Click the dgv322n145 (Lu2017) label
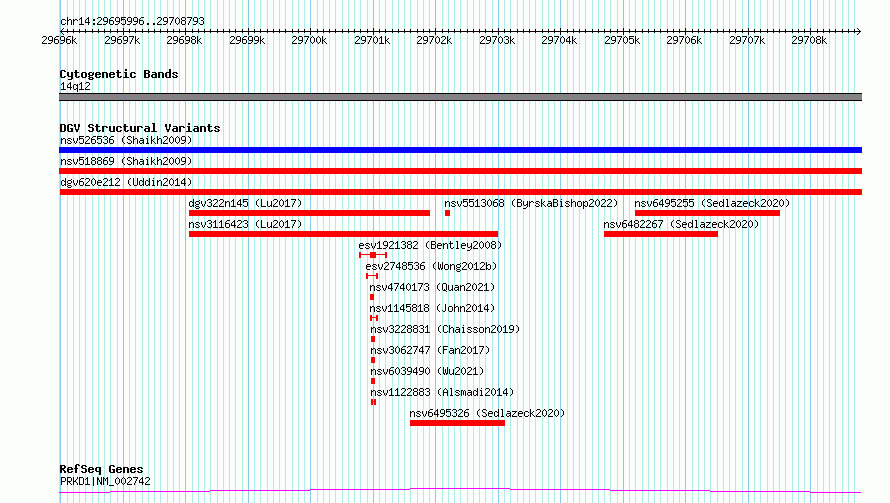 pos(245,203)
